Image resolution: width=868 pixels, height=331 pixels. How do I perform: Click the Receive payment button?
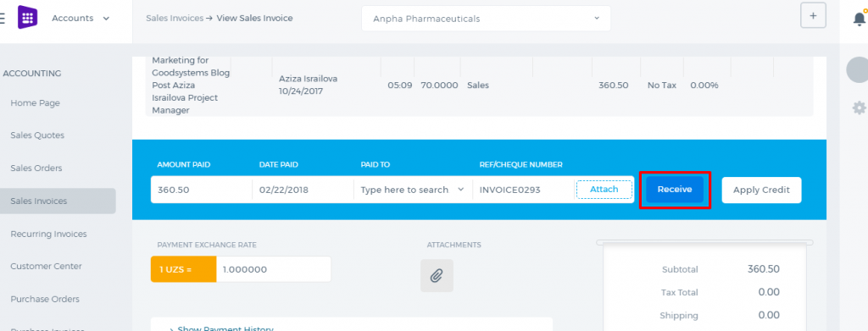675,190
